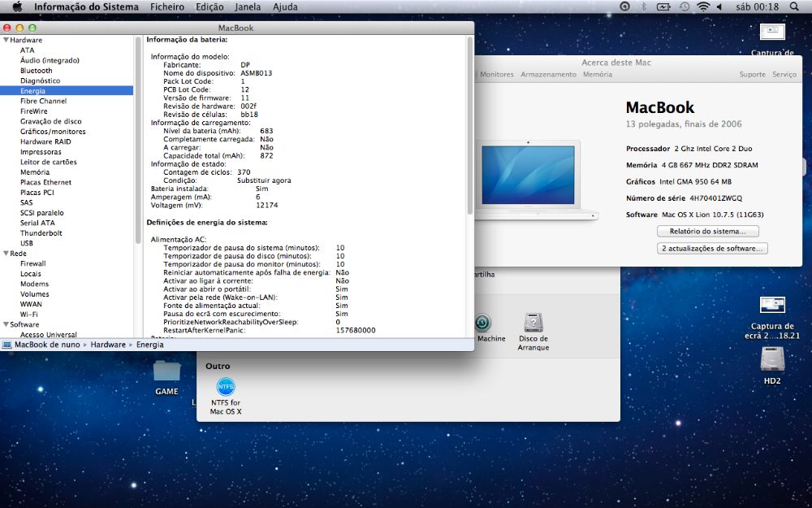Screen dimensions: 812x508
Task: Select Bluetooth in the Hardware list
Action: 37,71
